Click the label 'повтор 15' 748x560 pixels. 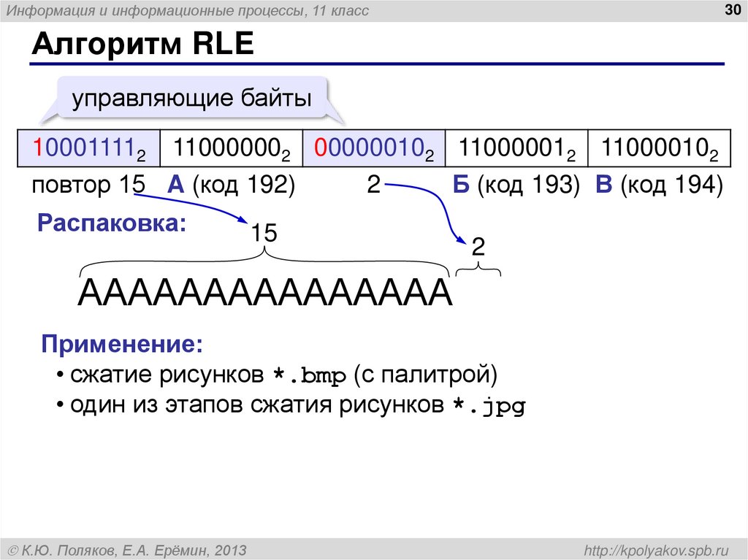coord(86,185)
